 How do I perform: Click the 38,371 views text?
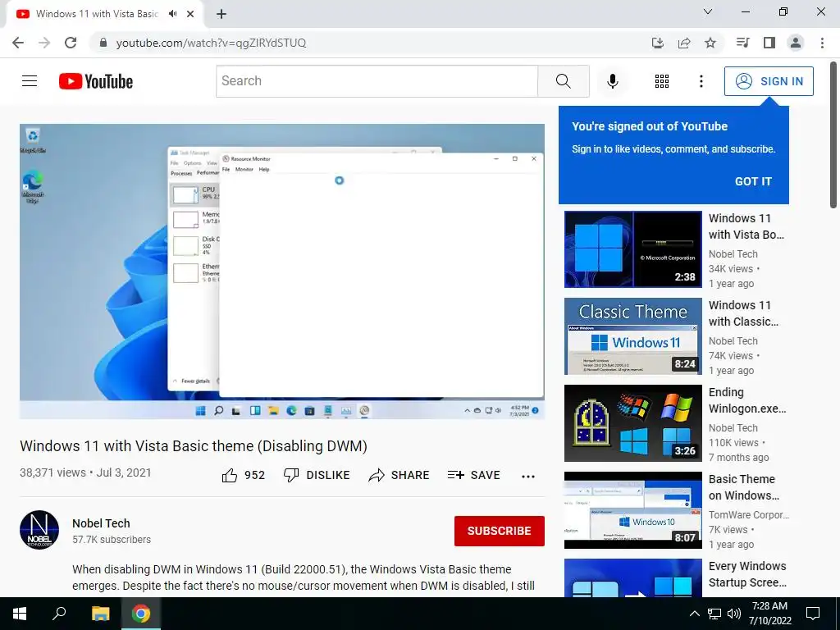pyautogui.click(x=52, y=472)
